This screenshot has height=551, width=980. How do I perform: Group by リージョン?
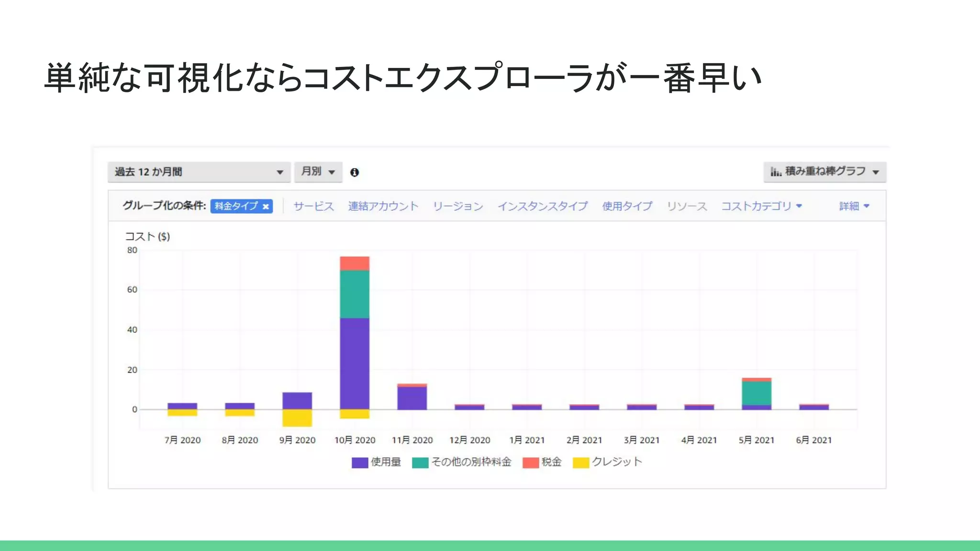[x=458, y=206]
